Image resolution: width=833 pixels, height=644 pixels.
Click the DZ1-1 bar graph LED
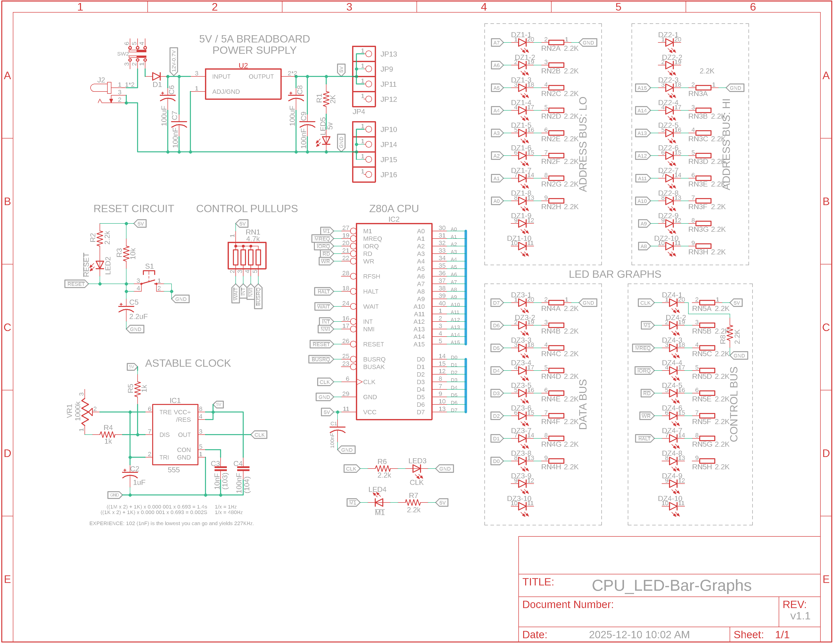[x=522, y=43]
